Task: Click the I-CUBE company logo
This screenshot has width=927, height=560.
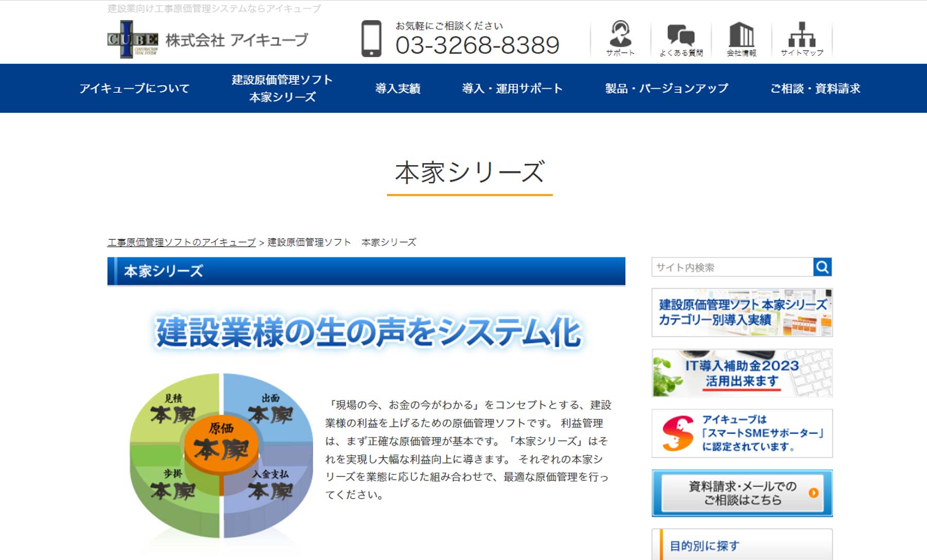Action: coord(133,39)
